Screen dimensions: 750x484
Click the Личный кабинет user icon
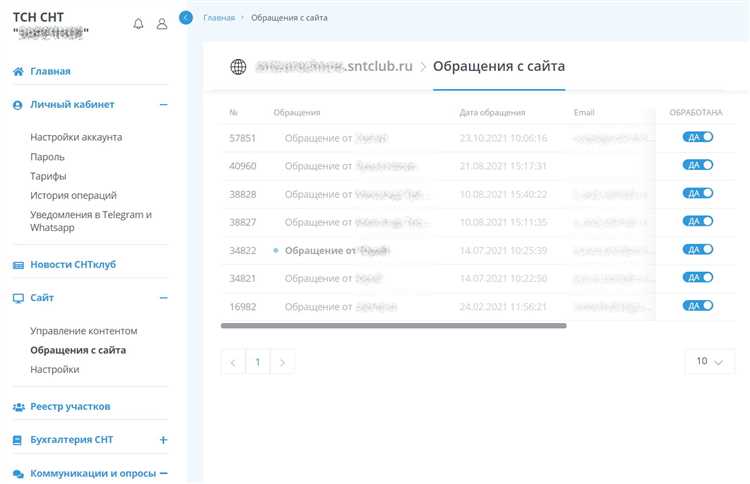[x=18, y=105]
